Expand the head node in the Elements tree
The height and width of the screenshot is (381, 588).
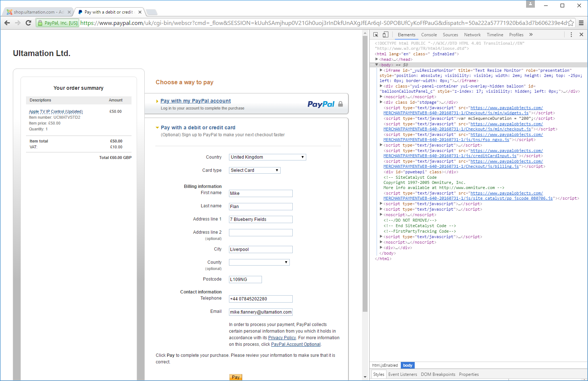click(x=377, y=59)
